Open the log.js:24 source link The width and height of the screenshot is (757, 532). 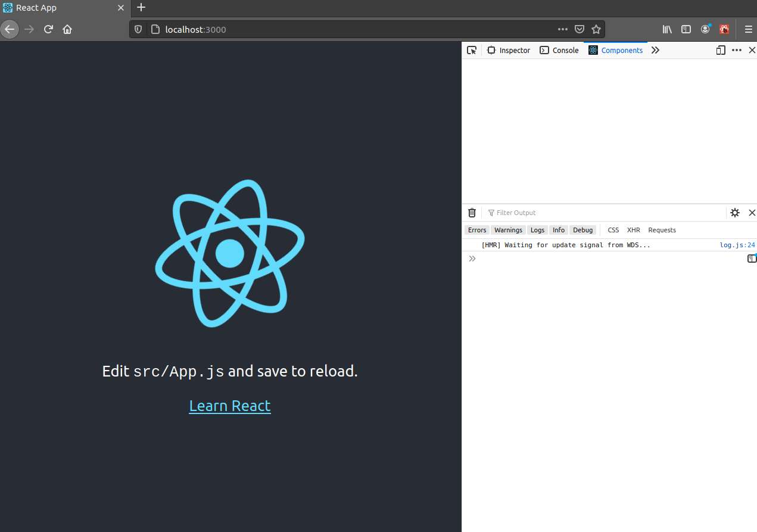click(x=737, y=245)
